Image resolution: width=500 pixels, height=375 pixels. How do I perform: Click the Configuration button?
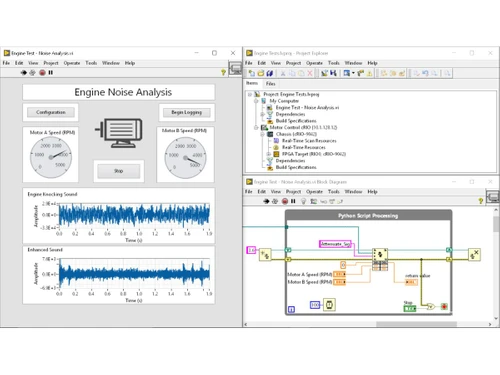51,112
